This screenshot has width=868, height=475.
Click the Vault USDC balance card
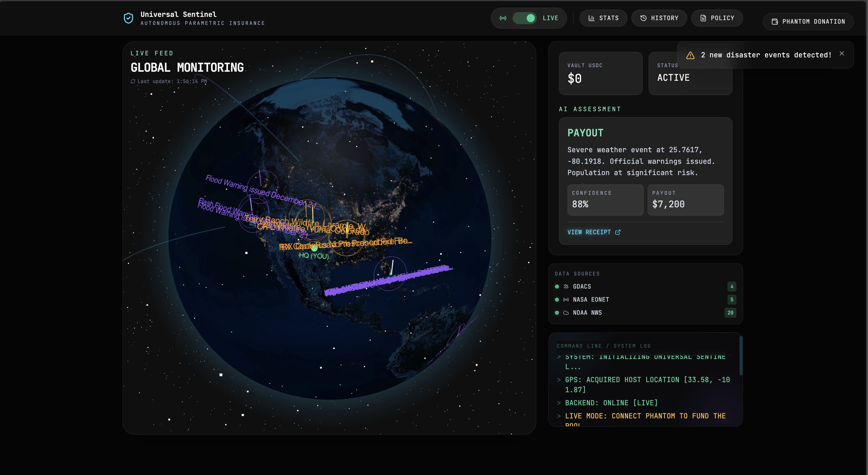point(600,73)
